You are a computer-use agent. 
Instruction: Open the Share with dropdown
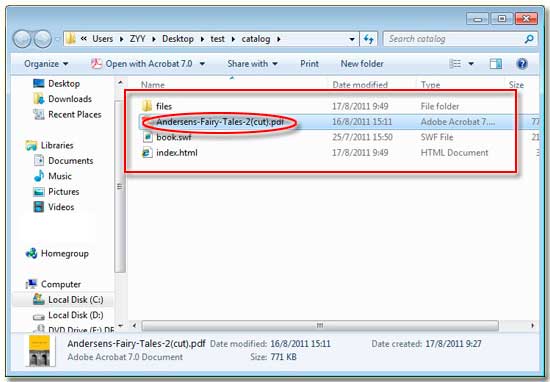point(252,64)
